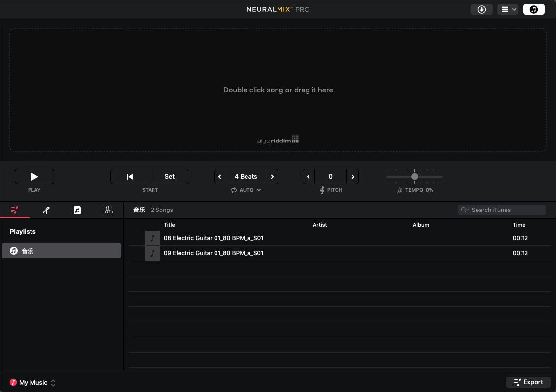This screenshot has height=392, width=556.
Task: Click the pitch value 0
Action: click(x=331, y=177)
